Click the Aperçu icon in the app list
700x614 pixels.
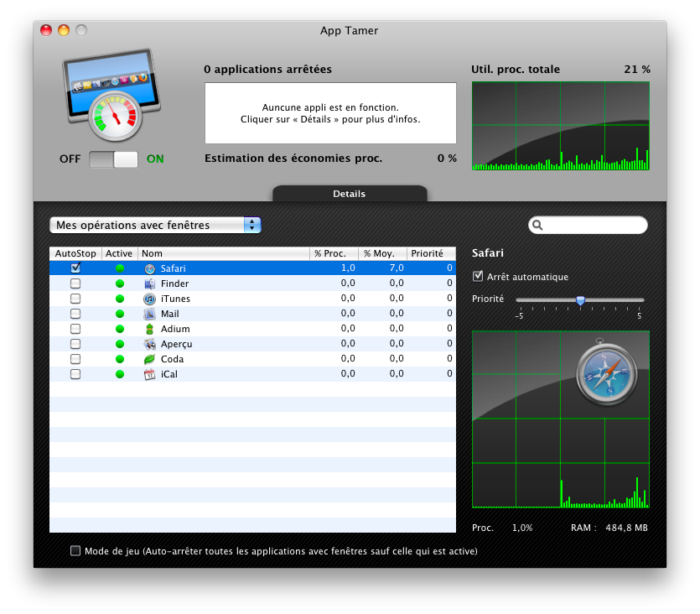[149, 344]
